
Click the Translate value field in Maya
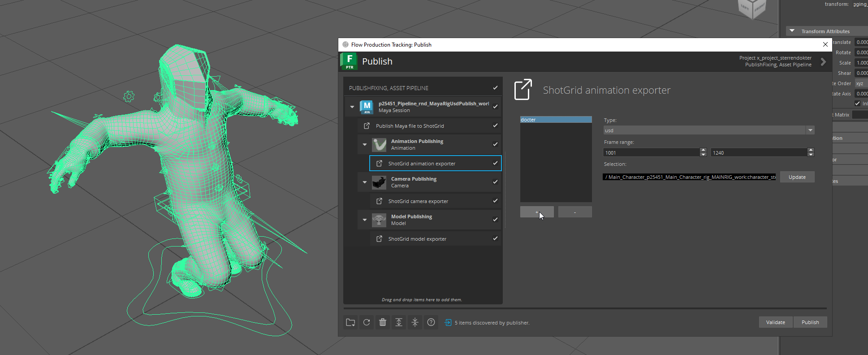861,42
